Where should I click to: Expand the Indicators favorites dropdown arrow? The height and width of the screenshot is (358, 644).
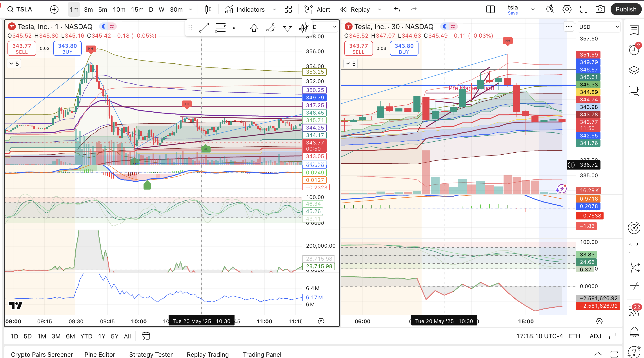click(274, 9)
